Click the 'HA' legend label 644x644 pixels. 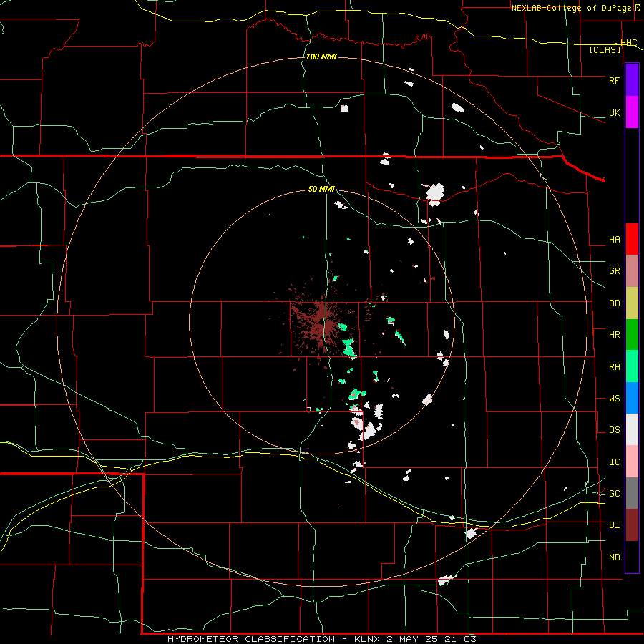point(614,240)
